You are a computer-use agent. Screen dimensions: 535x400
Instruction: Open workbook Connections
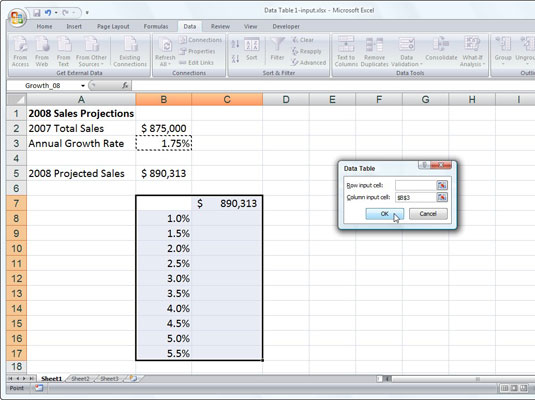[x=201, y=40]
